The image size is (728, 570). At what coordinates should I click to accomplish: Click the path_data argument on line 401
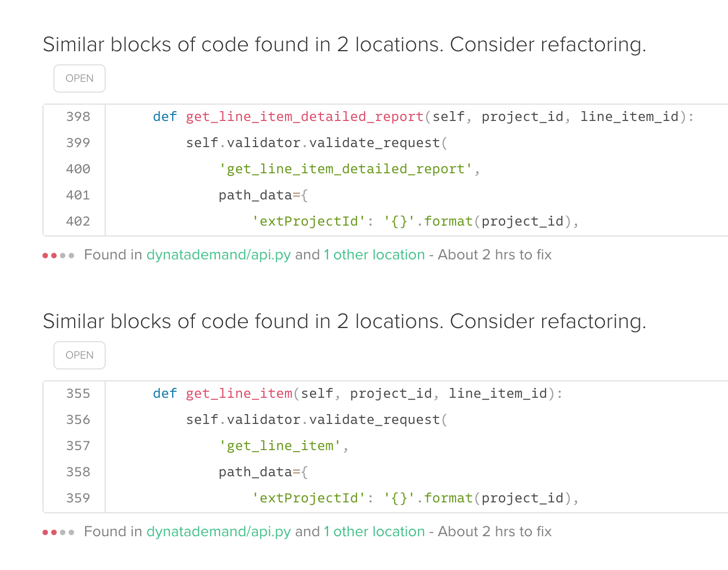pyautogui.click(x=256, y=195)
